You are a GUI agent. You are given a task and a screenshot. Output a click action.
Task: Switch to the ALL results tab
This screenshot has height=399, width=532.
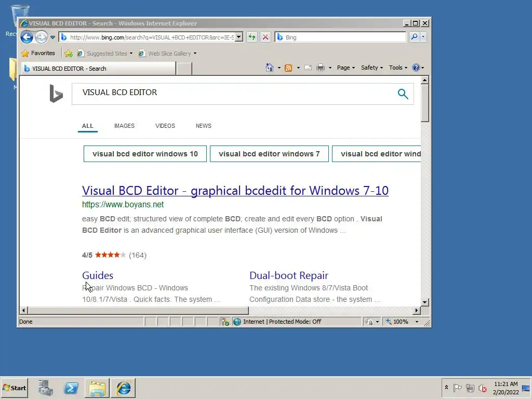pyautogui.click(x=87, y=126)
